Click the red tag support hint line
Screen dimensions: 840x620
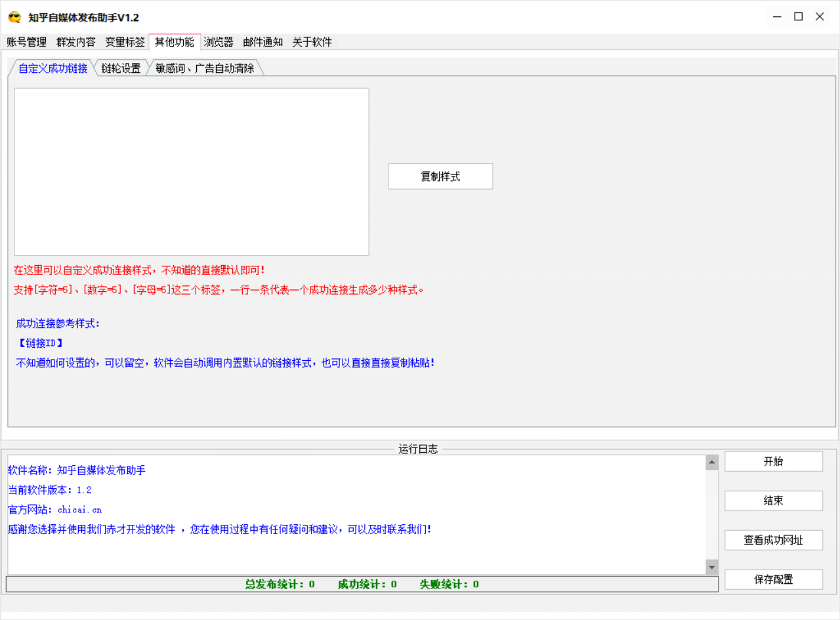[219, 289]
